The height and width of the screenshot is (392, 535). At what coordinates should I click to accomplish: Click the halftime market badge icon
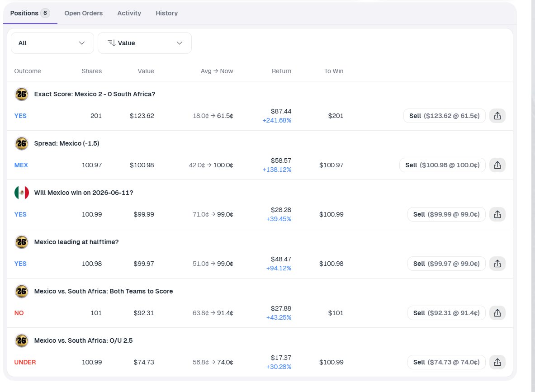tap(22, 242)
